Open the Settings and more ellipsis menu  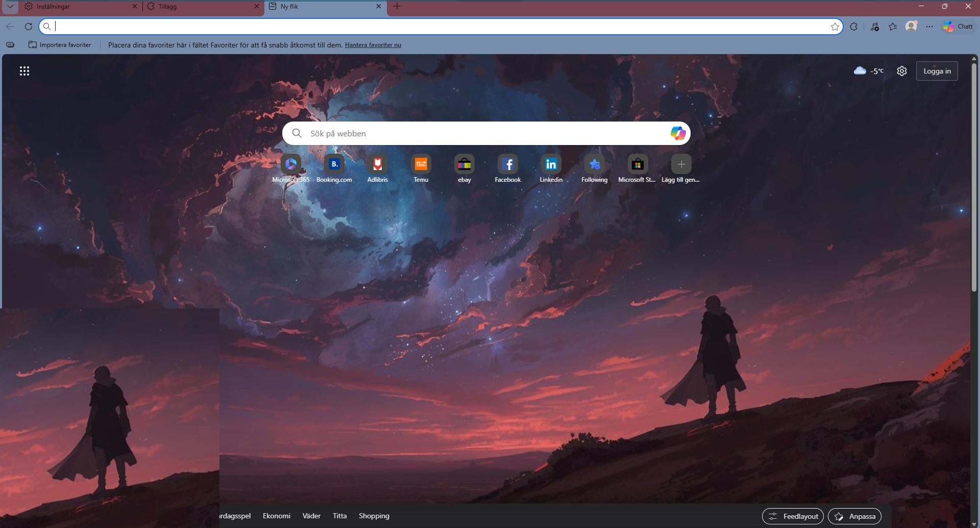click(929, 27)
